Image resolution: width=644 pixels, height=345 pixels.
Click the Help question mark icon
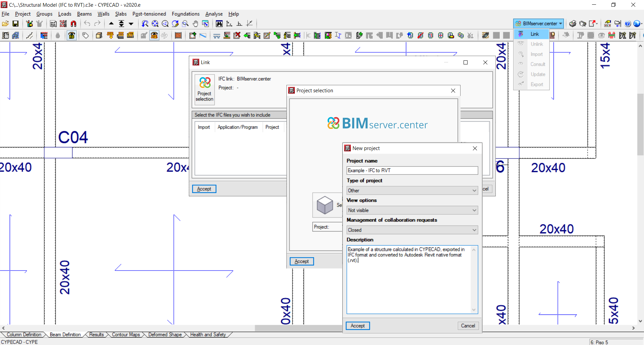click(x=628, y=23)
